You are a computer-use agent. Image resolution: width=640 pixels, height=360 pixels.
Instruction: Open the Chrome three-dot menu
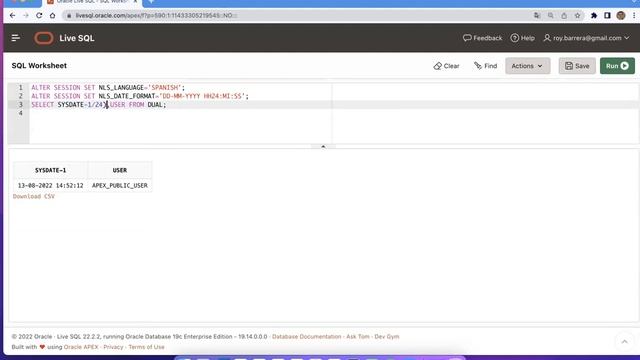coord(634,16)
